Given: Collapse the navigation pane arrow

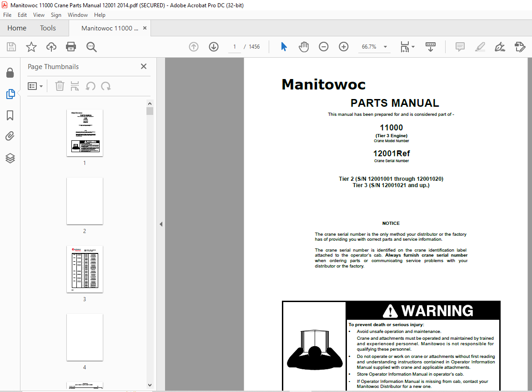Looking at the screenshot, I should (161, 224).
